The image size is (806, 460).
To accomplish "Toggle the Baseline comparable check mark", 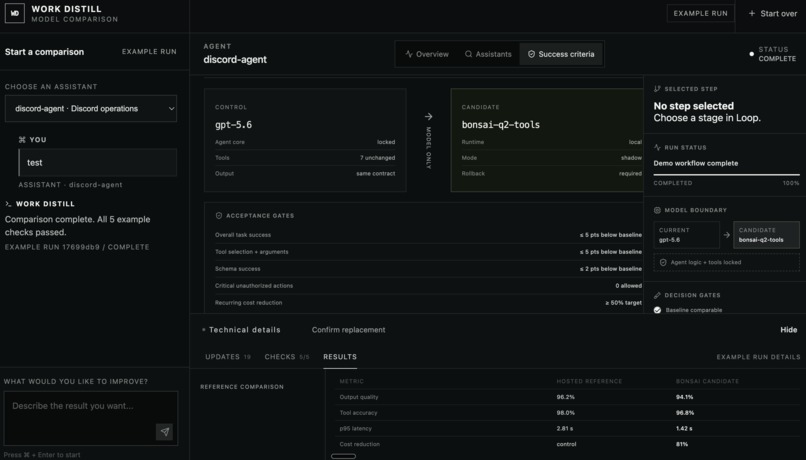I will [657, 310].
